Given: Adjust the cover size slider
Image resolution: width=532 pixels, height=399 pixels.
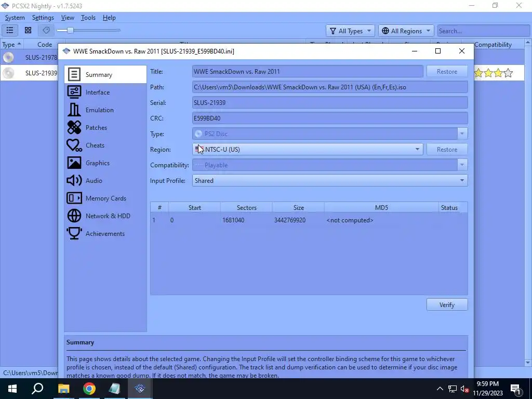Looking at the screenshot, I should pyautogui.click(x=88, y=30).
